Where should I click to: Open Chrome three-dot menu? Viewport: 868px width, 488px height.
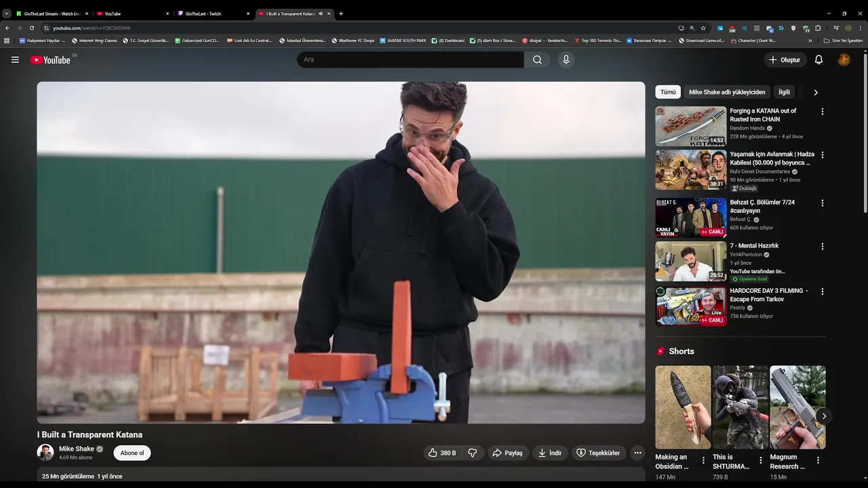pos(861,28)
